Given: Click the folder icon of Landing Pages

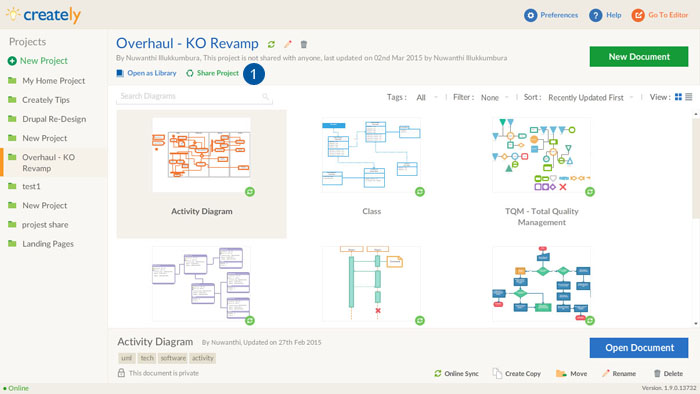Looking at the screenshot, I should click(12, 244).
